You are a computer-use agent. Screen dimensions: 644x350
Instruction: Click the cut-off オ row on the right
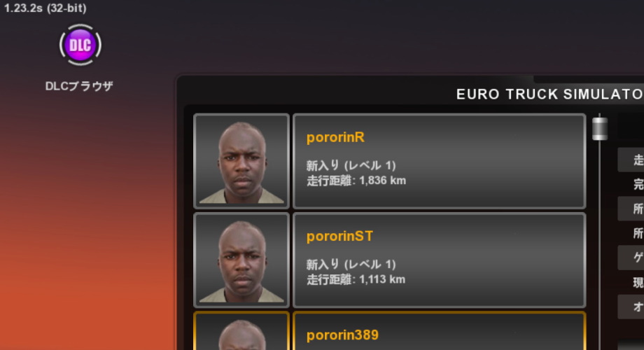[631, 307]
